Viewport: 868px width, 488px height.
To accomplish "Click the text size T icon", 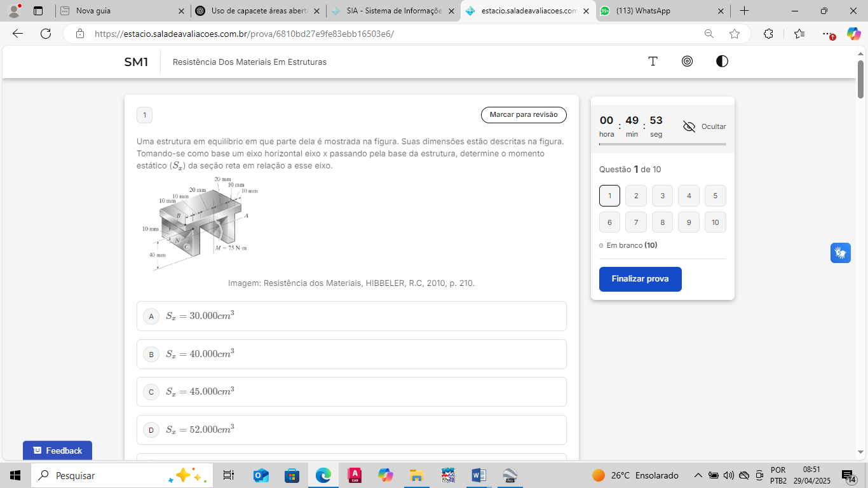I will 653,62.
